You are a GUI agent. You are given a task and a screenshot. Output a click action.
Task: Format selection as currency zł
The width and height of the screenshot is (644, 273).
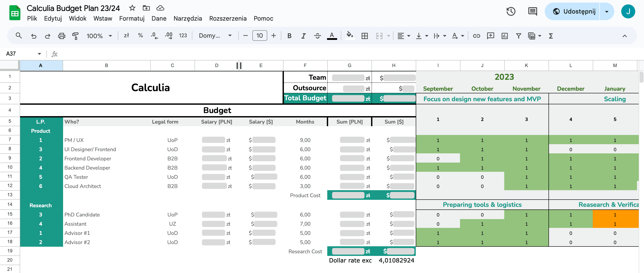[127, 35]
